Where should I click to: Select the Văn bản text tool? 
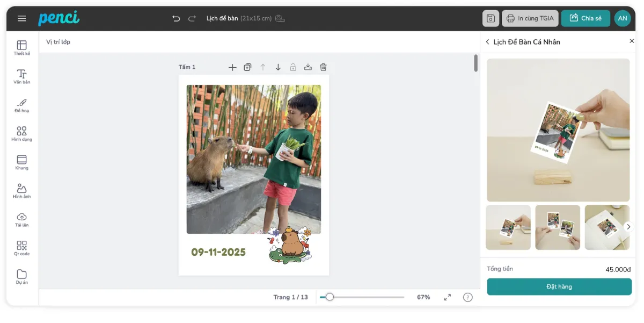pyautogui.click(x=22, y=76)
